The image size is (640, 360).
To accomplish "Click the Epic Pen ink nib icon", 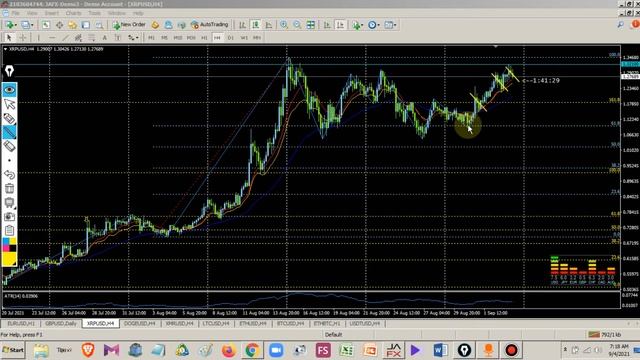I will point(9,71).
